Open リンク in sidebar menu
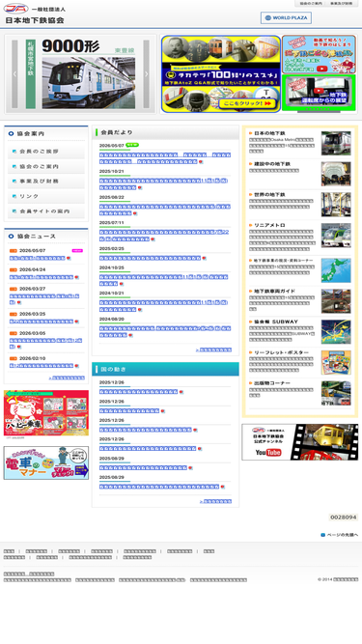The height and width of the screenshot is (644, 362). pyautogui.click(x=46, y=196)
